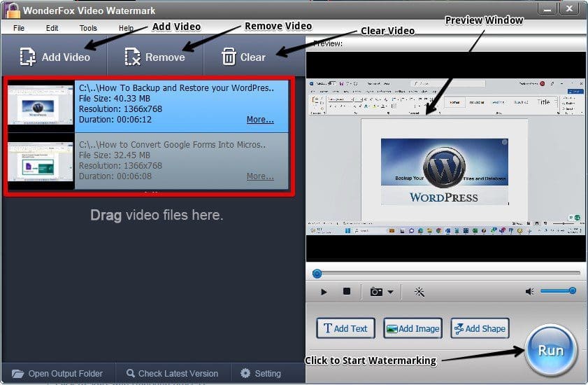
Task: Stop the preview playback
Action: (347, 291)
